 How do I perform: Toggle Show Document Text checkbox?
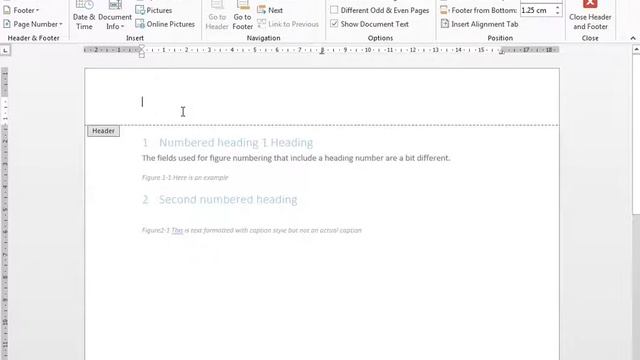click(334, 24)
